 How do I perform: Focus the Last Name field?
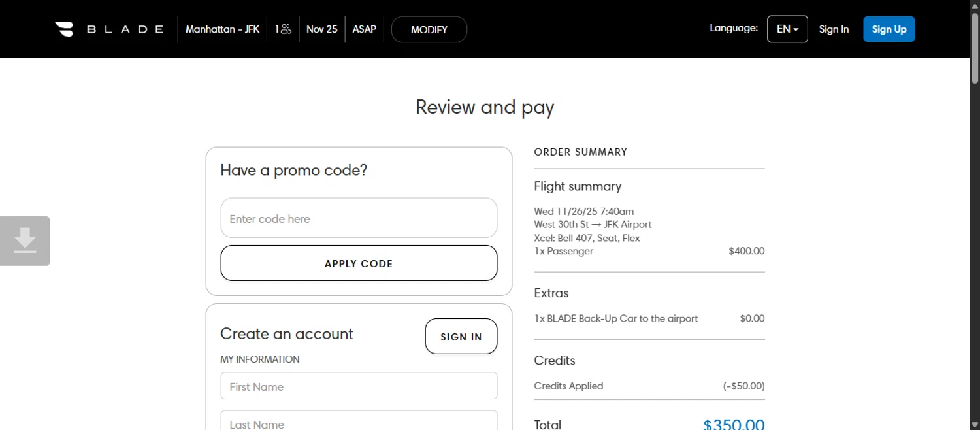pyautogui.click(x=359, y=421)
